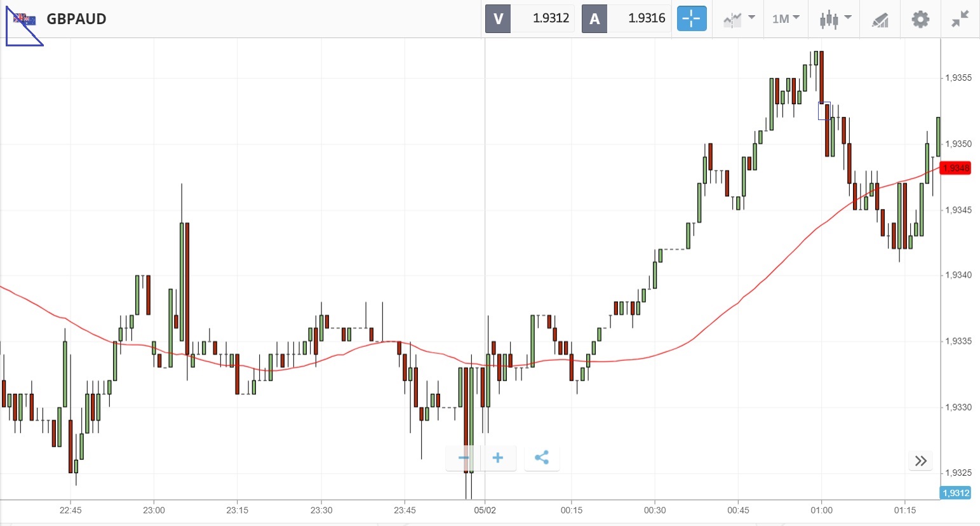Click the V sell button
The image size is (980, 526).
coord(498,19)
